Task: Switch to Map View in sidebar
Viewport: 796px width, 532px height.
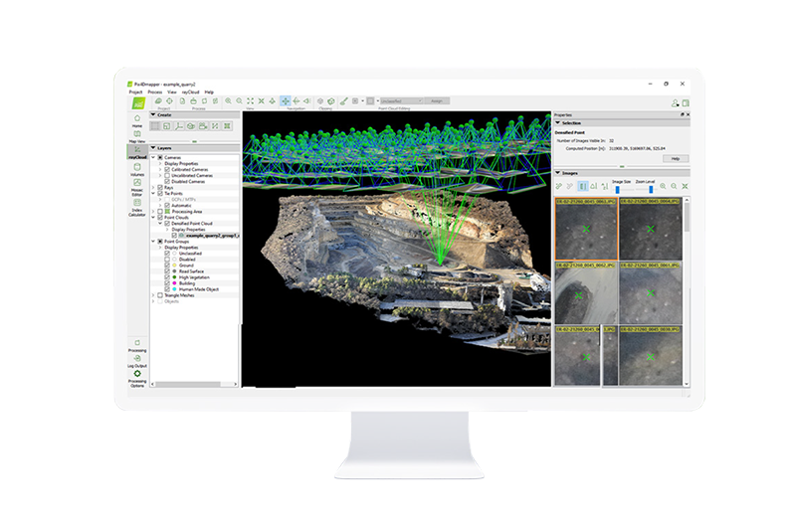Action: click(136, 135)
